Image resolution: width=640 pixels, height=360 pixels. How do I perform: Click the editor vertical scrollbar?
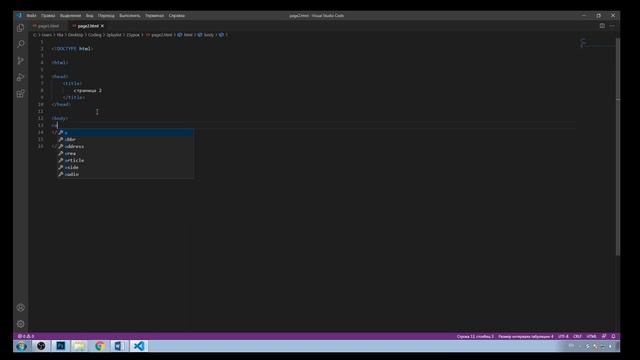click(x=618, y=147)
